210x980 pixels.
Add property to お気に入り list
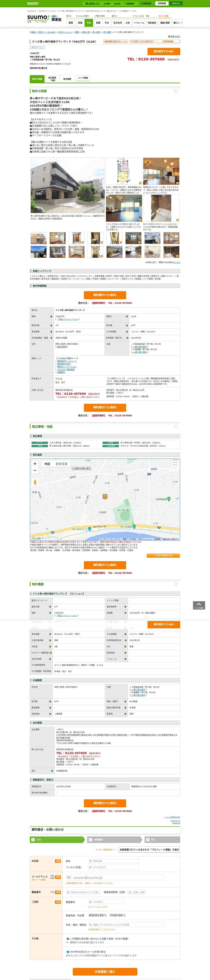pos(141,41)
